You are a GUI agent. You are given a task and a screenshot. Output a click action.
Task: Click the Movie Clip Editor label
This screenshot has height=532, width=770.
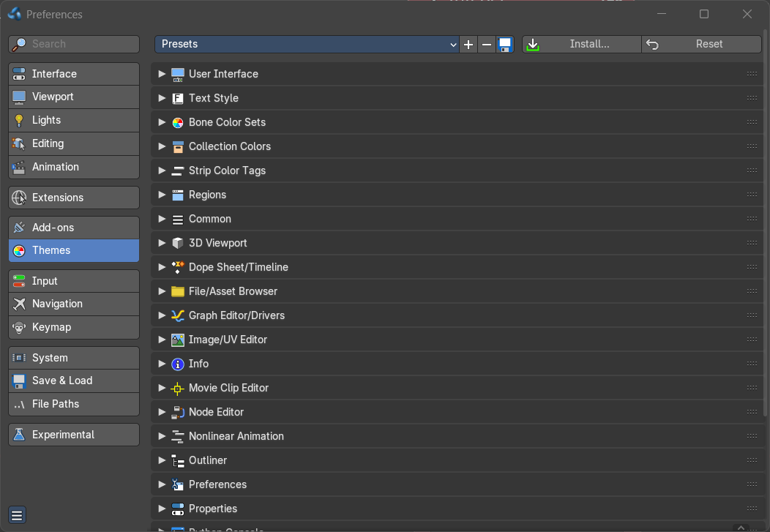coord(228,388)
